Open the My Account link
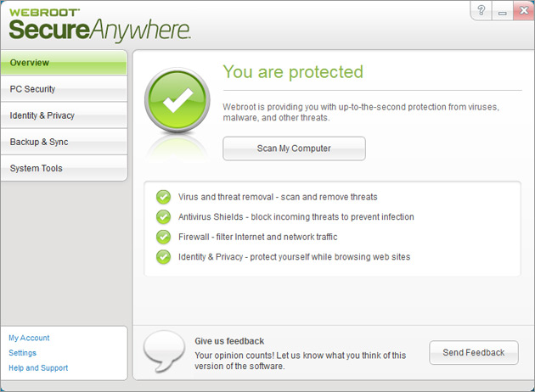Screen dimensions: 535x392 [x=29, y=338]
